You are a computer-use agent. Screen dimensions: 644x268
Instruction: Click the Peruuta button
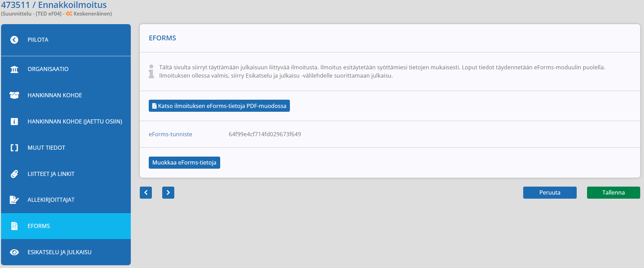(x=550, y=192)
